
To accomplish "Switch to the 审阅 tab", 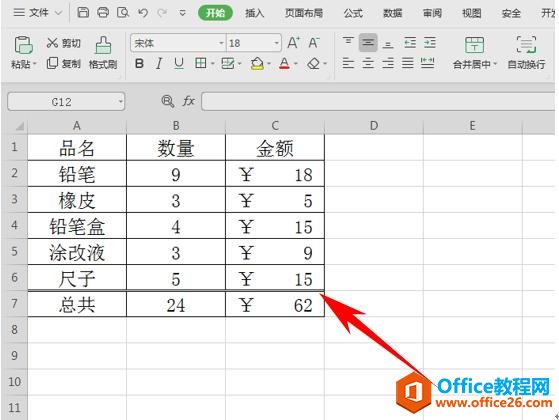I will 432,13.
